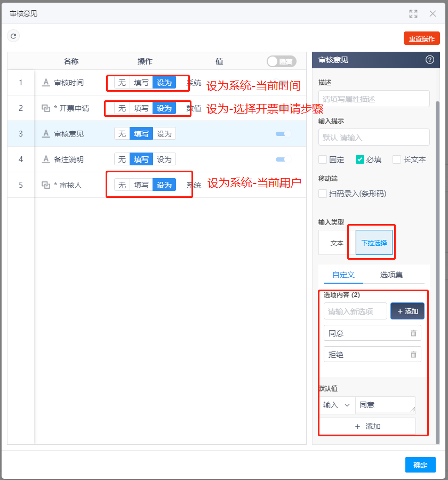The width and height of the screenshot is (448, 480).
Task: Open fullscreen view with the expand icon
Action: coord(413,13)
